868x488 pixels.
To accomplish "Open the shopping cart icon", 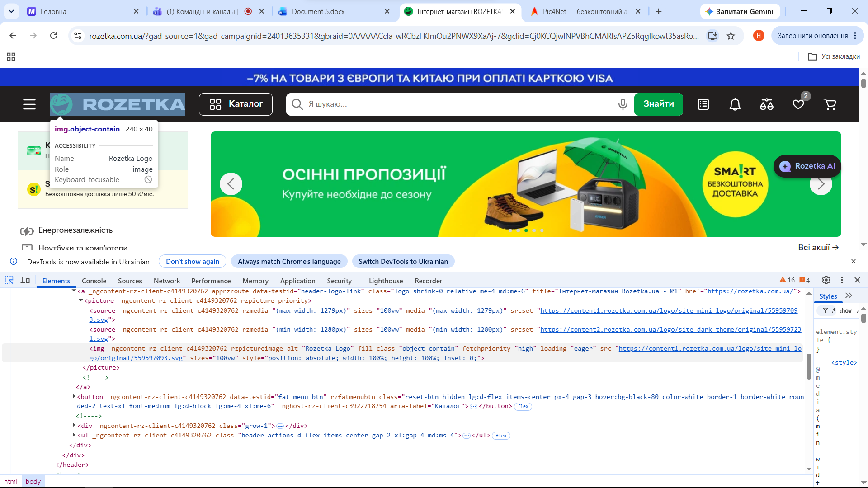I will pyautogui.click(x=830, y=104).
